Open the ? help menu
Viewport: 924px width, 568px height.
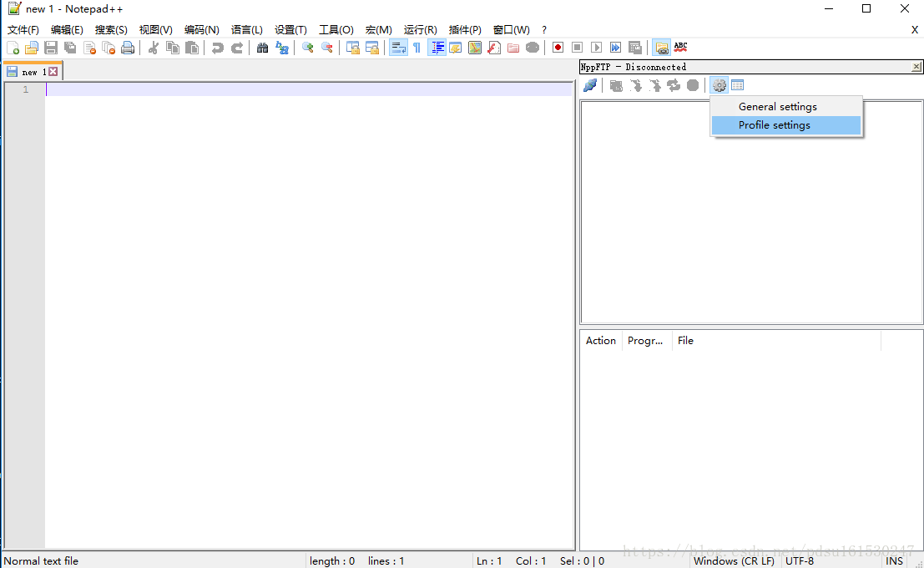tap(544, 29)
